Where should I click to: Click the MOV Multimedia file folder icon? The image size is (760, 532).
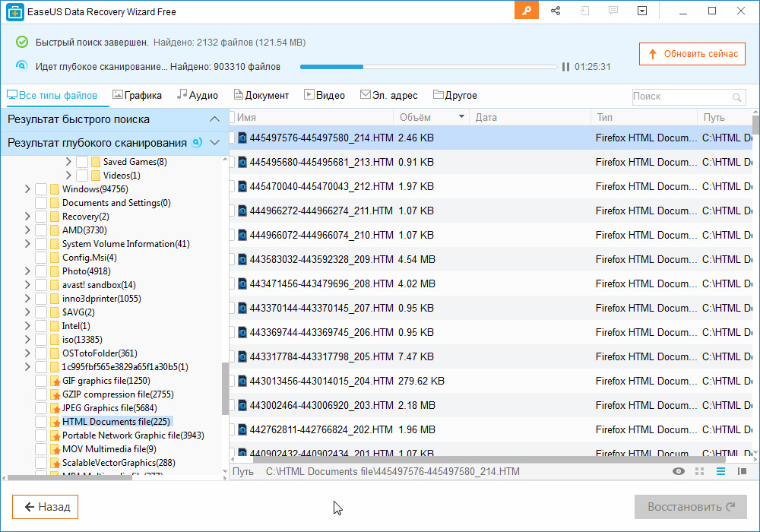pos(55,449)
